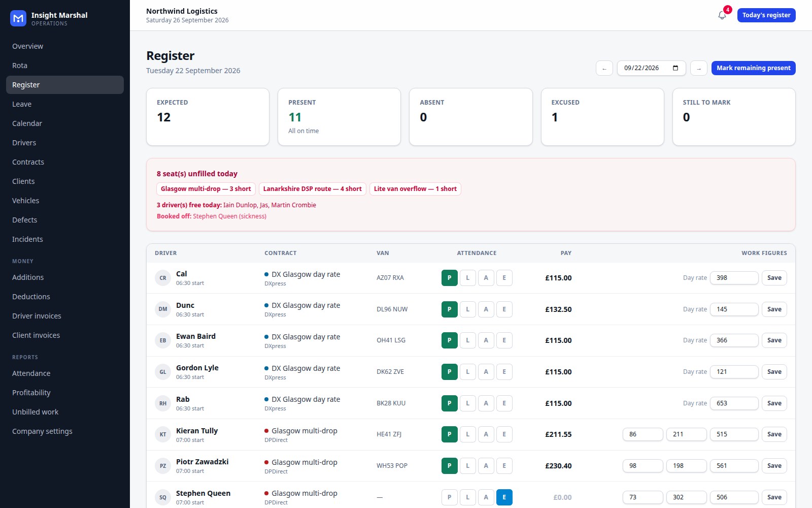
Task: Set Ewan Baird to Excused
Action: (x=504, y=340)
